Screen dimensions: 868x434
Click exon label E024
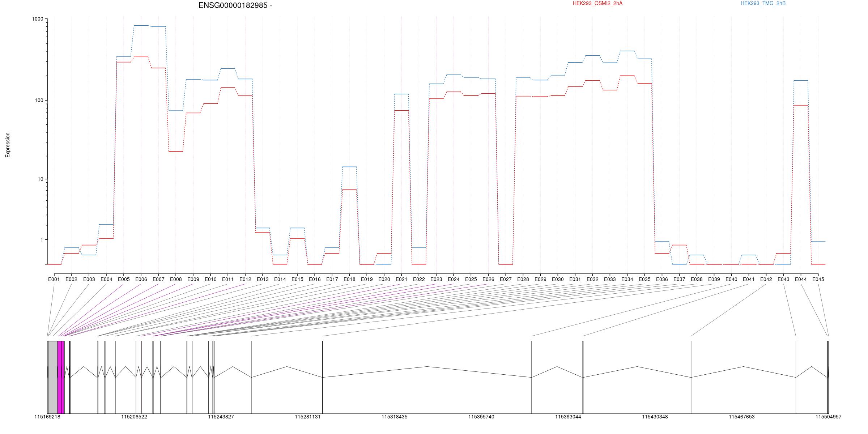(x=454, y=279)
